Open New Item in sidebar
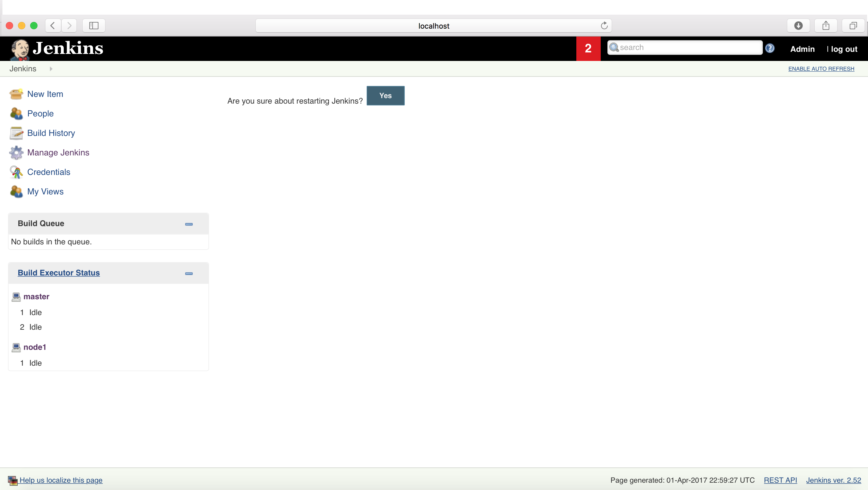This screenshot has height=490, width=868. tap(45, 94)
